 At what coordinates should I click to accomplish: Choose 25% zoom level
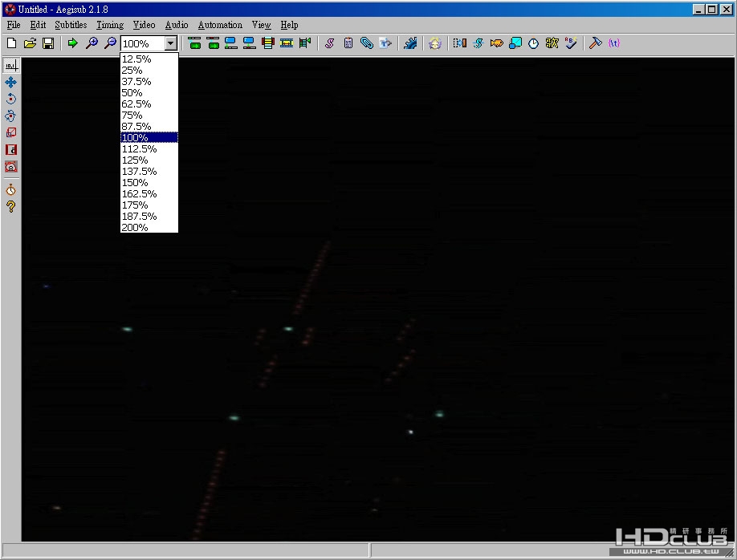point(149,71)
